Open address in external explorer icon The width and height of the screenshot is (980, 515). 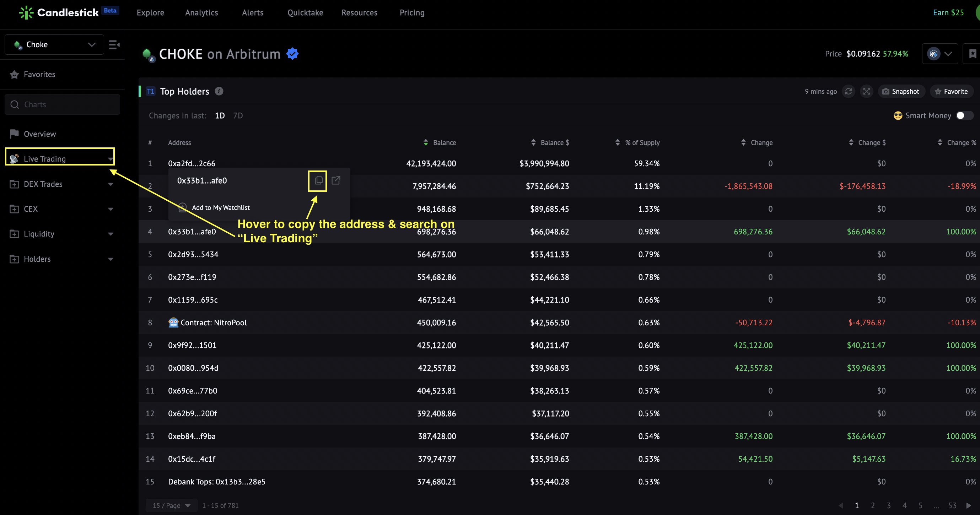coord(336,180)
